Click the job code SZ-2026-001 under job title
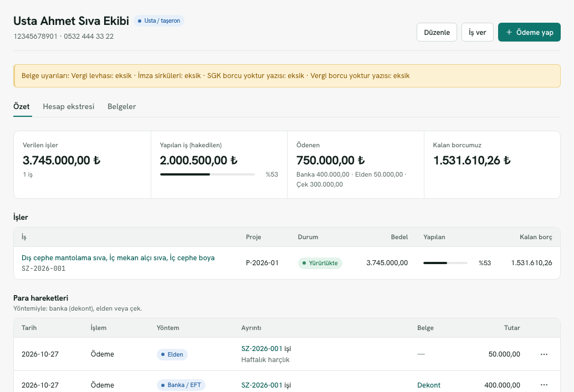Screen dimensions: 574x392 (44, 269)
